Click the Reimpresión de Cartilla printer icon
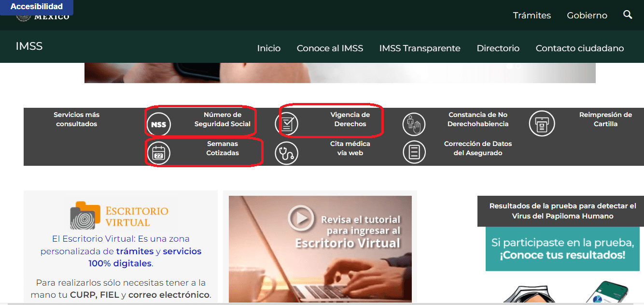The image size is (644, 305). coord(542,124)
